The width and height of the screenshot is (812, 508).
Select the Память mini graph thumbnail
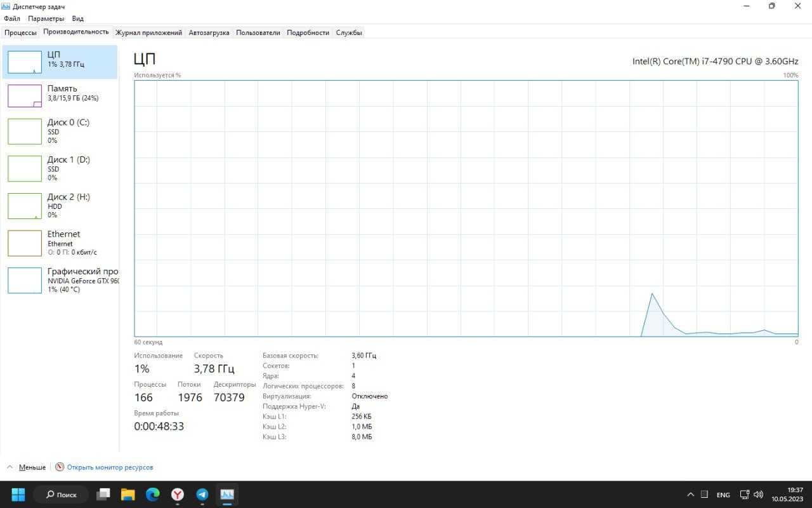(x=25, y=96)
